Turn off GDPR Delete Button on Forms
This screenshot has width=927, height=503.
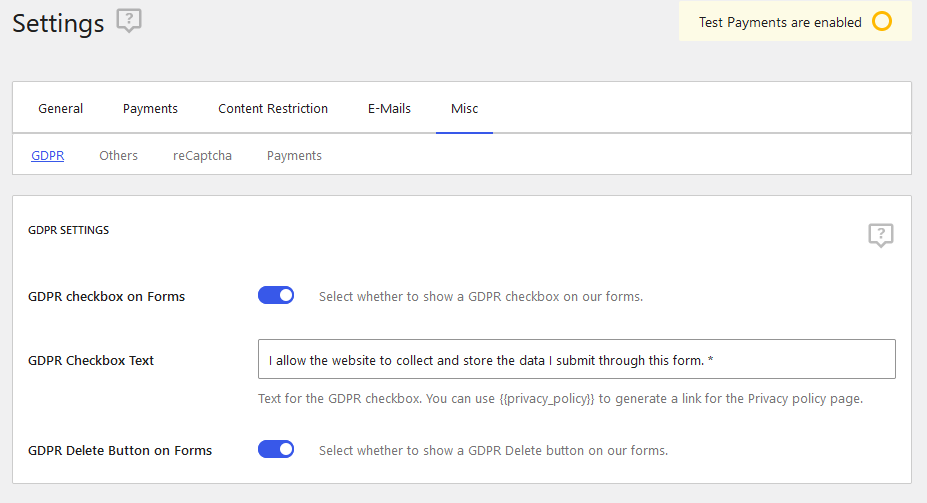pos(276,449)
